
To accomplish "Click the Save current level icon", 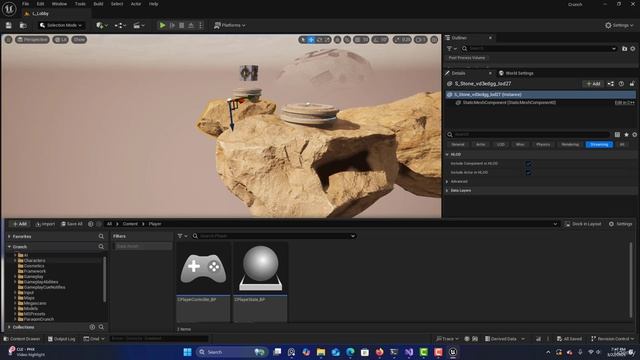I will 9,25.
